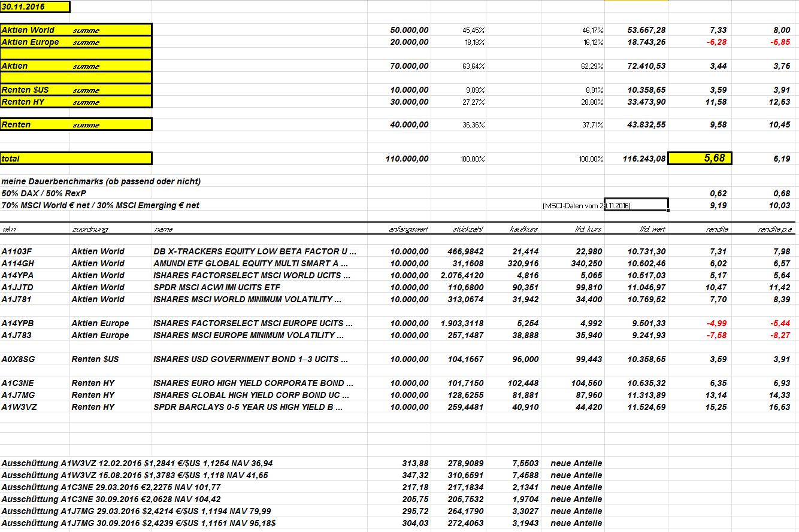The height and width of the screenshot is (532, 799).
Task: Select the yellow highlighted 5,68 total return cell
Action: (700, 158)
